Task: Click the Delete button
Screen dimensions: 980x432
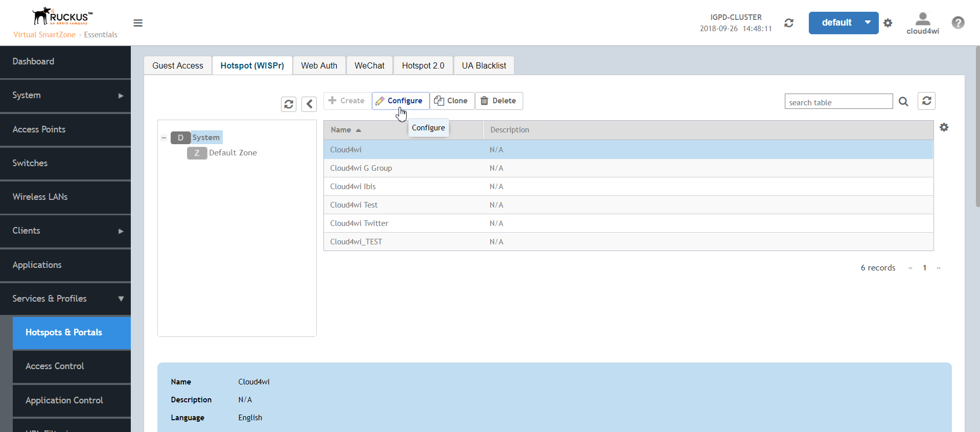Action: (x=499, y=101)
